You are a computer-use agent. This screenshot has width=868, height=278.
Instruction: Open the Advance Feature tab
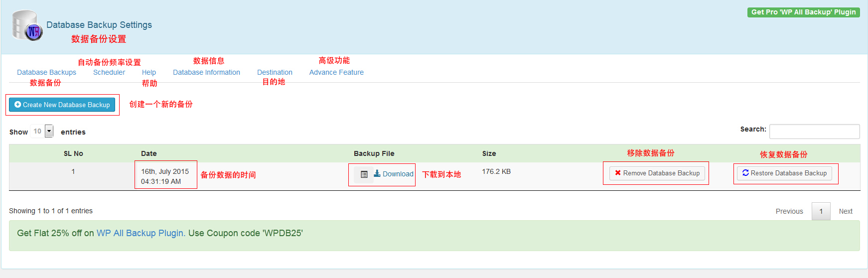coord(336,72)
